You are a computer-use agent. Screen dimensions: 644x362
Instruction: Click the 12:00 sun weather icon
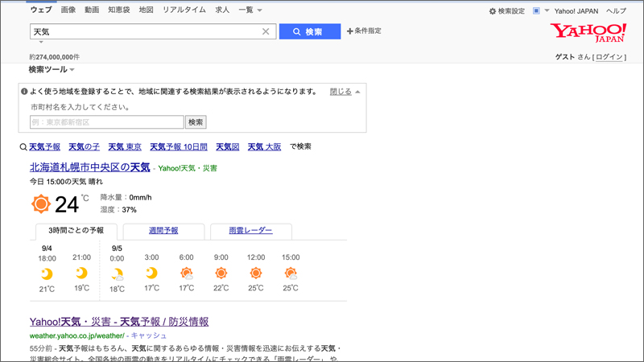[x=256, y=273]
